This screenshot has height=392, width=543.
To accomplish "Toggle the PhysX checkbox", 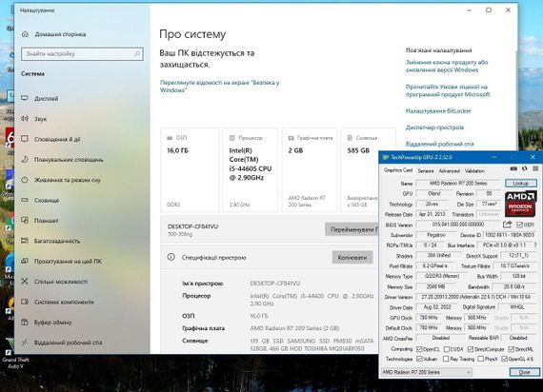I will click(481, 359).
